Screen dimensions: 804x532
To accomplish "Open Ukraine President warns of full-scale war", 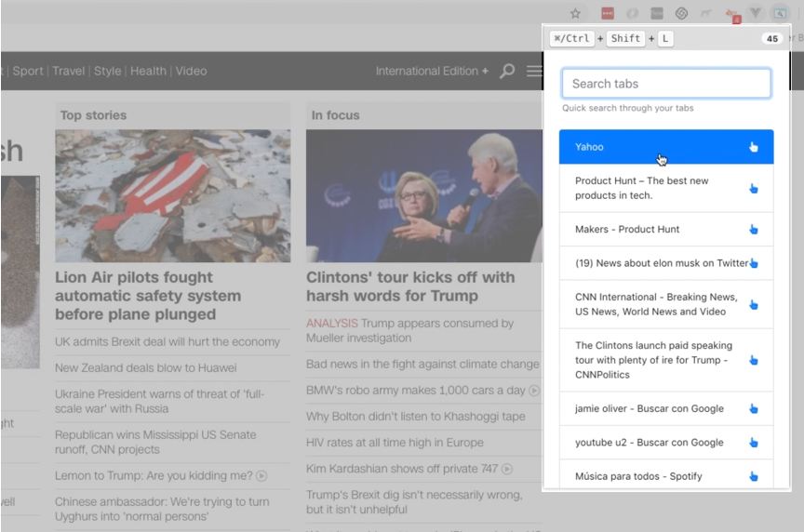I will 159,401.
